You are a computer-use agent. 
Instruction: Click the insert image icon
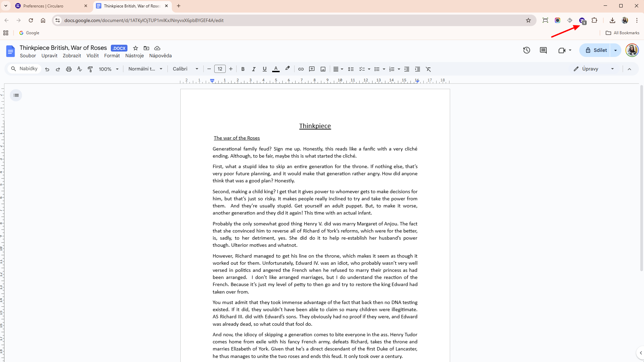point(323,69)
